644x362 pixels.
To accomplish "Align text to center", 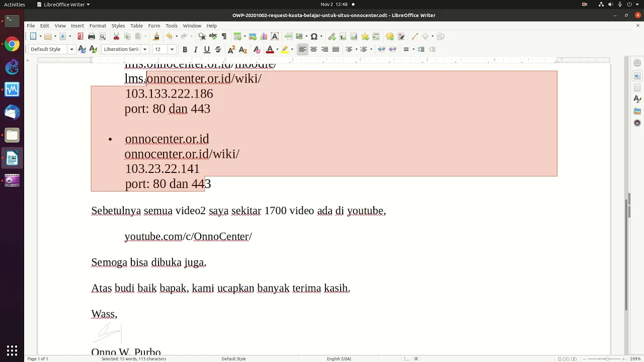I will point(313,49).
